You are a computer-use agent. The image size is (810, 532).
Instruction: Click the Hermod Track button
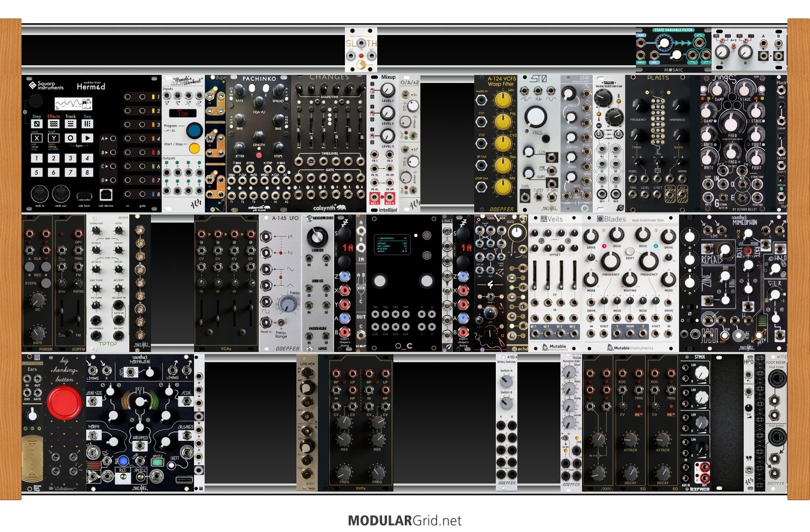(x=70, y=123)
